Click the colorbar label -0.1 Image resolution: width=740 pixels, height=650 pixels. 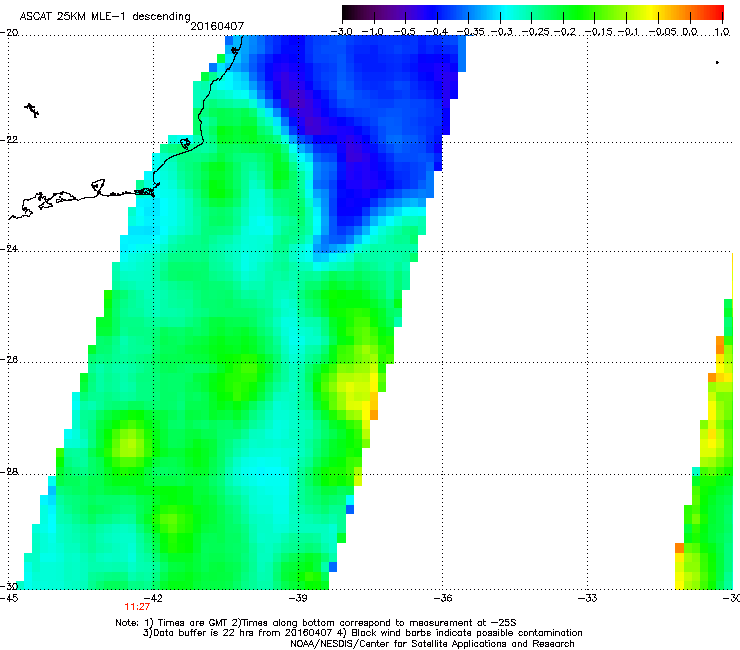coord(628,32)
